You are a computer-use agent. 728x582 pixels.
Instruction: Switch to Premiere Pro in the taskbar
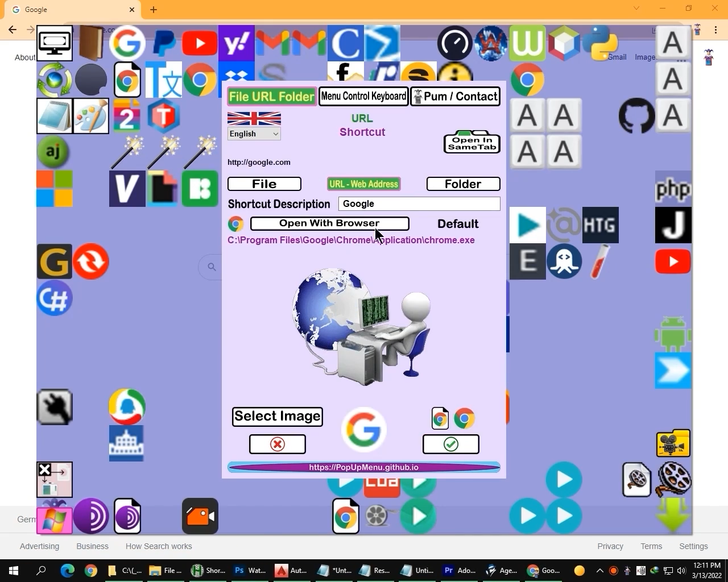[x=460, y=571]
